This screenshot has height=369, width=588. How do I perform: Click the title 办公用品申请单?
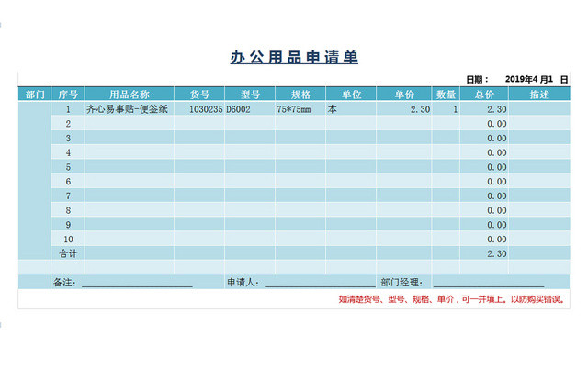click(x=294, y=57)
